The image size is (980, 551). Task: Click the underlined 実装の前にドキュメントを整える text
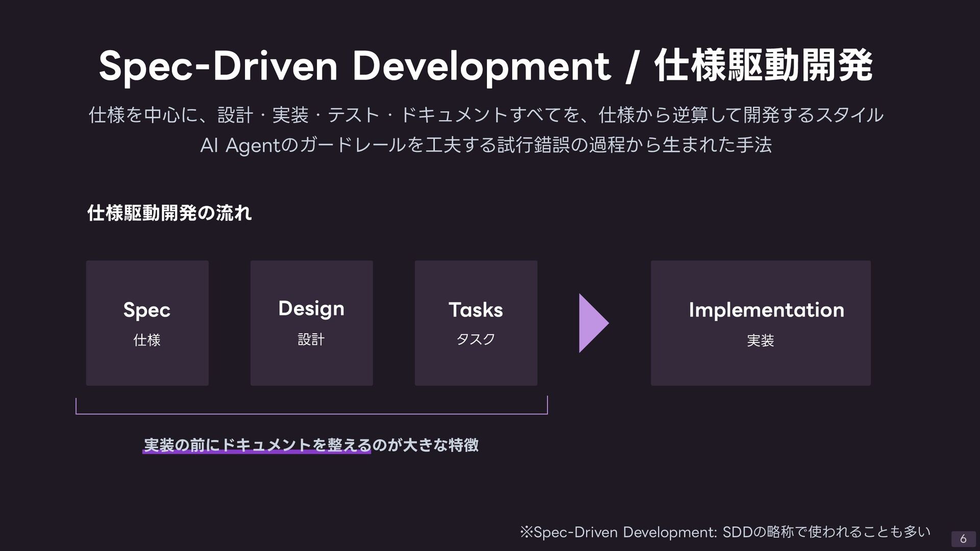coord(257,444)
